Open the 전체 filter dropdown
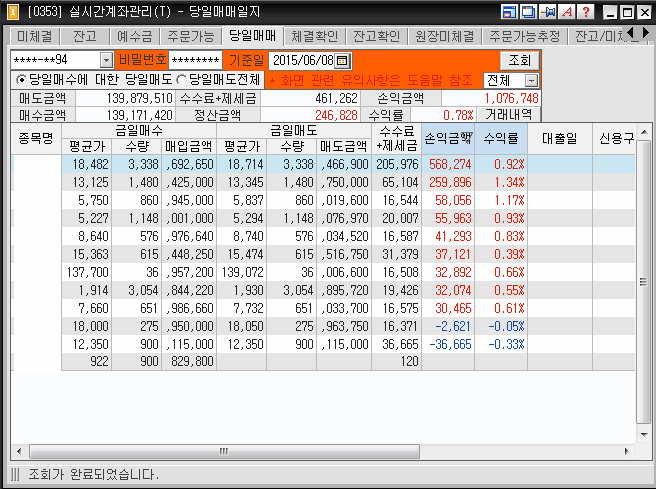The width and height of the screenshot is (656, 489). point(530,80)
